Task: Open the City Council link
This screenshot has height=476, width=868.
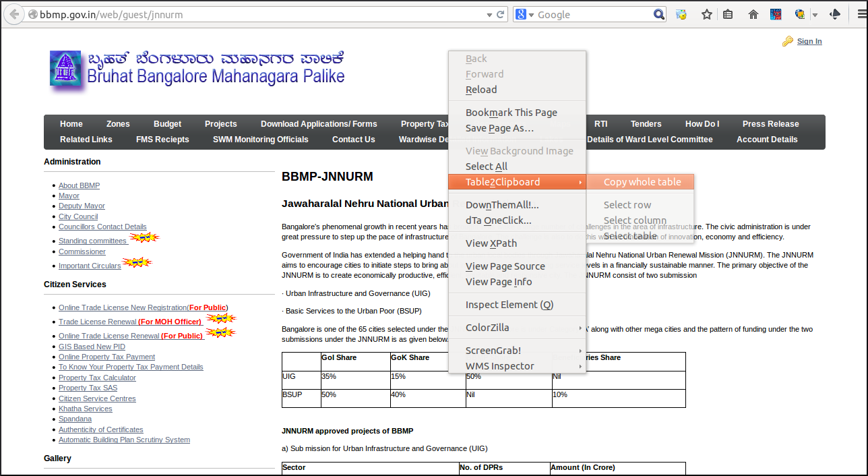Action: pos(78,216)
